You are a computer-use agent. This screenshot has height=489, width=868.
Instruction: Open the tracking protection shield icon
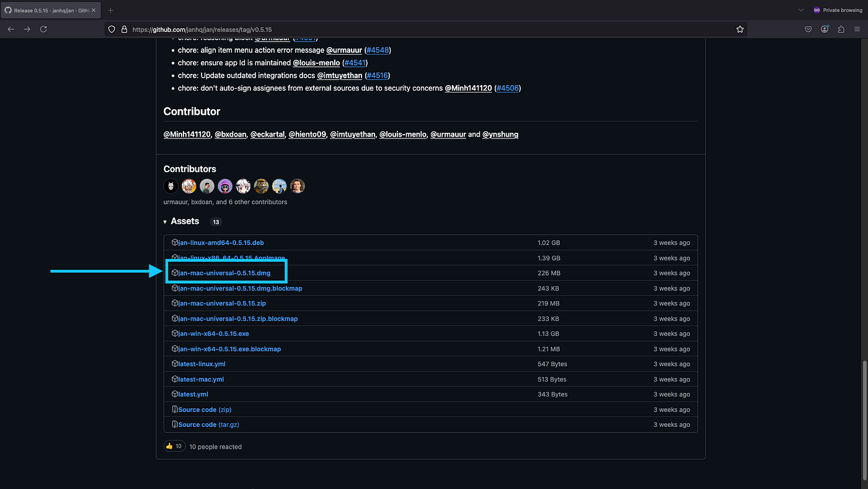point(112,29)
